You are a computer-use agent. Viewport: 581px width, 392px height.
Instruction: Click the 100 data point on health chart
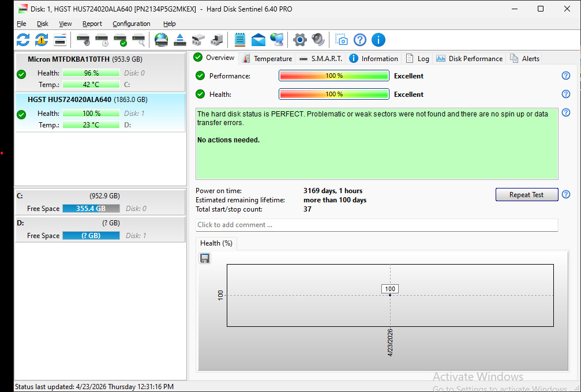click(x=390, y=295)
